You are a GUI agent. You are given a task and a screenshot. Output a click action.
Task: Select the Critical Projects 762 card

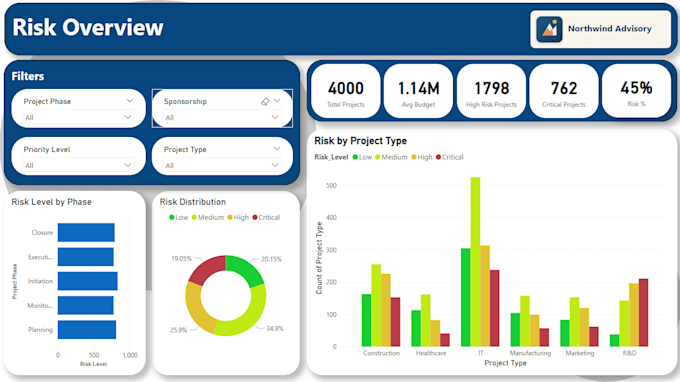pyautogui.click(x=564, y=91)
